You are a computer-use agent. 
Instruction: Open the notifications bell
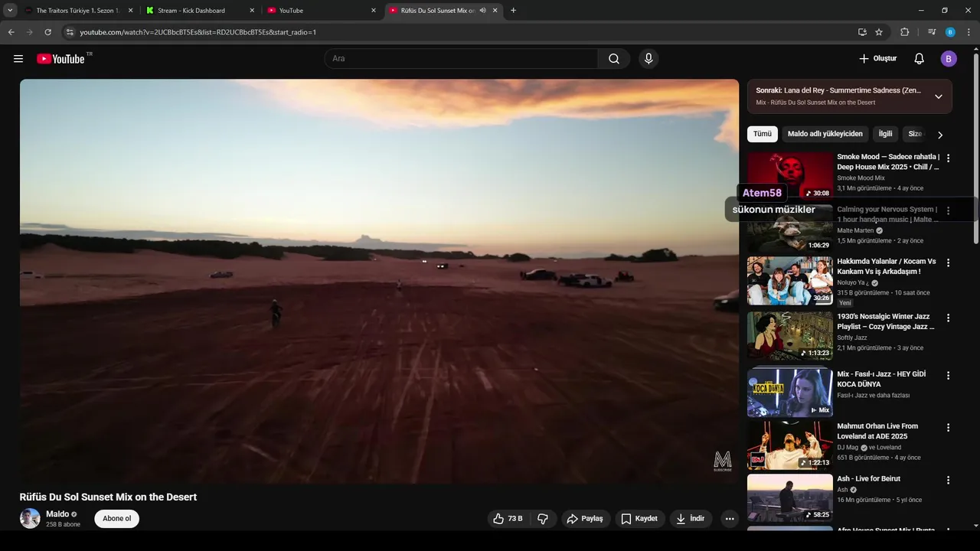pyautogui.click(x=920, y=59)
